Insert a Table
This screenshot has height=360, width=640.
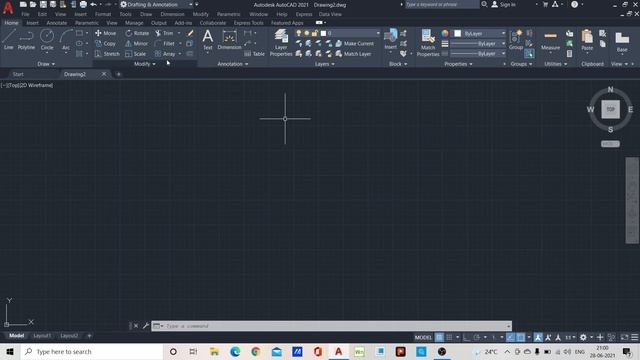[x=255, y=54]
